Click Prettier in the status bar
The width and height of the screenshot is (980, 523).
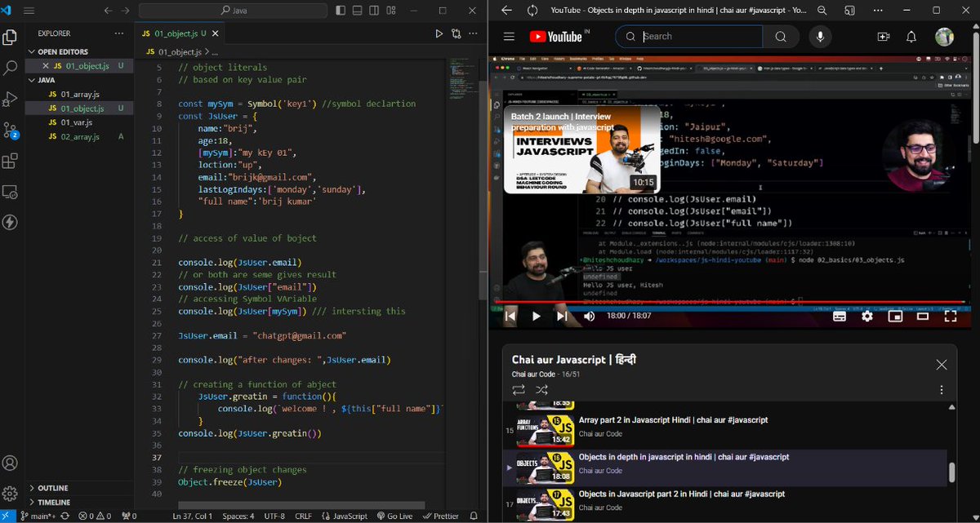[x=440, y=516]
